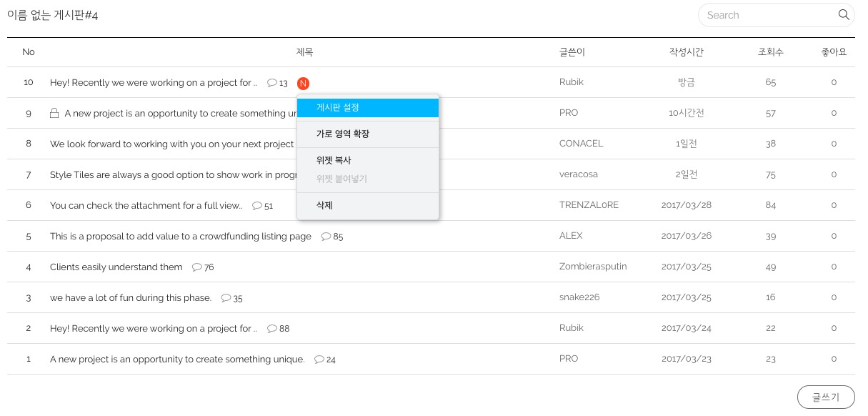
Task: Open 'This is a proposal to add value' post
Action: point(181,237)
